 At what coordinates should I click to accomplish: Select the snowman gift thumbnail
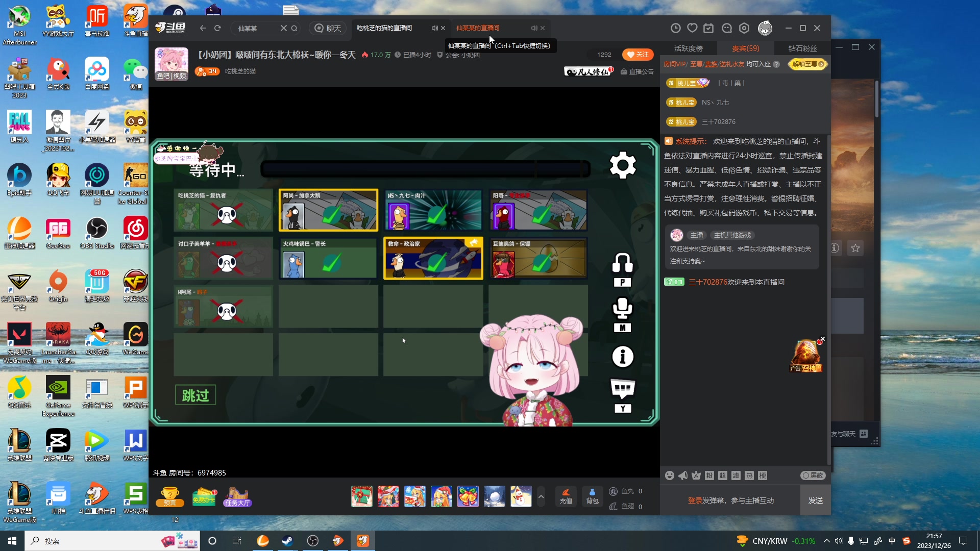point(521,496)
